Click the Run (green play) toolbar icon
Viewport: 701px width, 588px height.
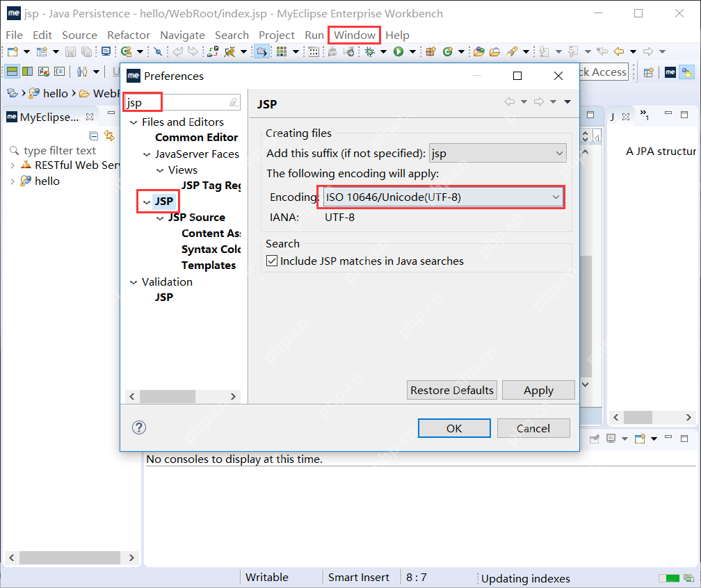(398, 51)
